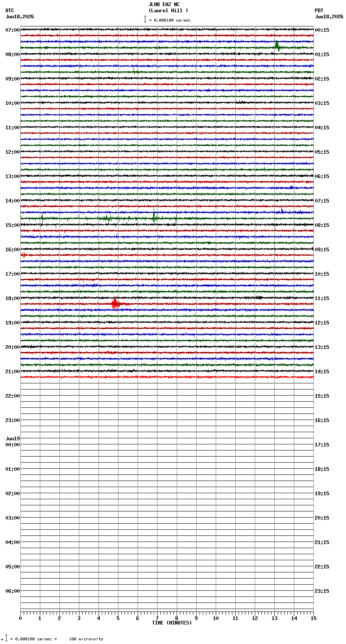Click the 5 minute axis tick label
Viewport: 346px width, 644px height.
coord(118,618)
